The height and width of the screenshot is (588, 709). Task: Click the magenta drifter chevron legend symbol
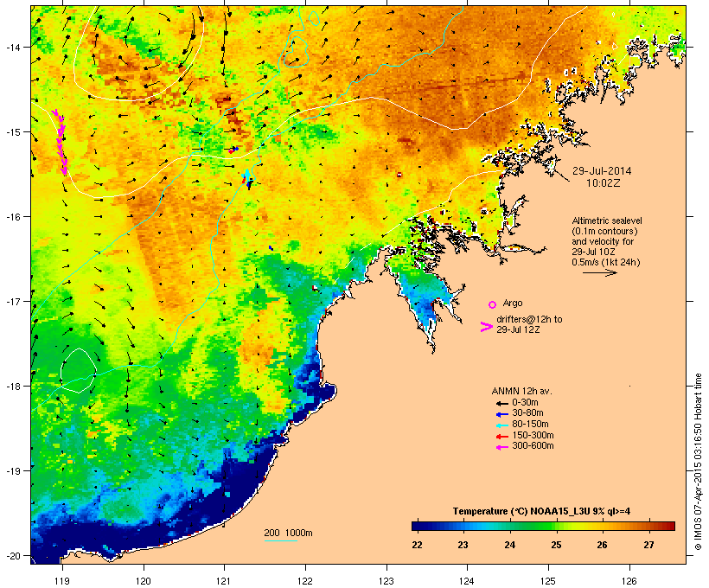pyautogui.click(x=487, y=327)
